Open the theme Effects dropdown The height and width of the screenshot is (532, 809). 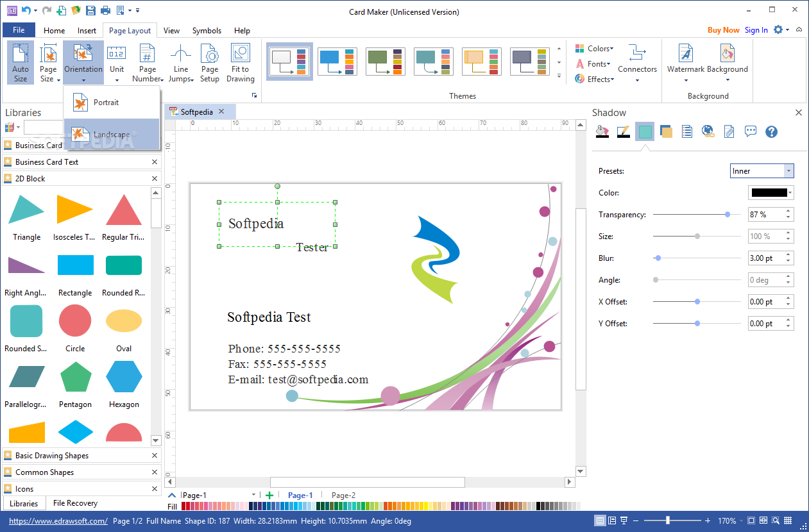click(594, 79)
